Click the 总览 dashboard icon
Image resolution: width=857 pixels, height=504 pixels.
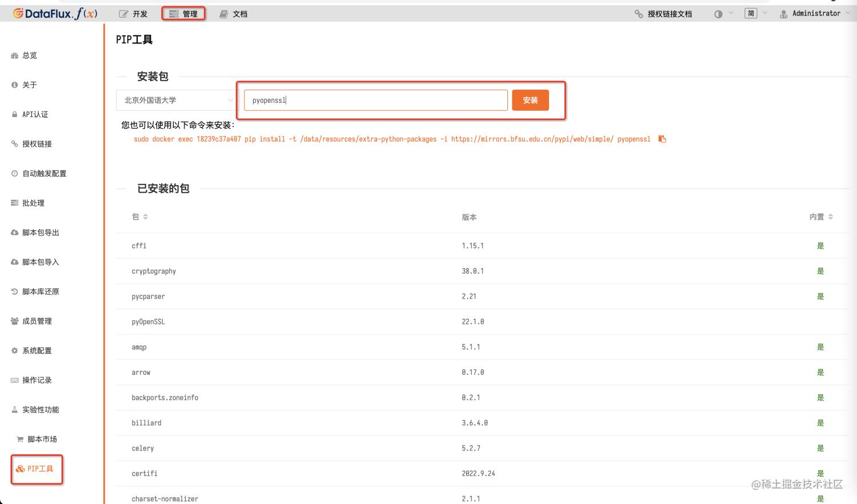coord(15,55)
